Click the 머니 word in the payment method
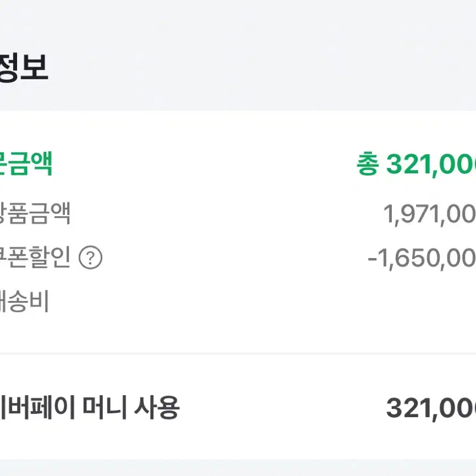 (105, 408)
